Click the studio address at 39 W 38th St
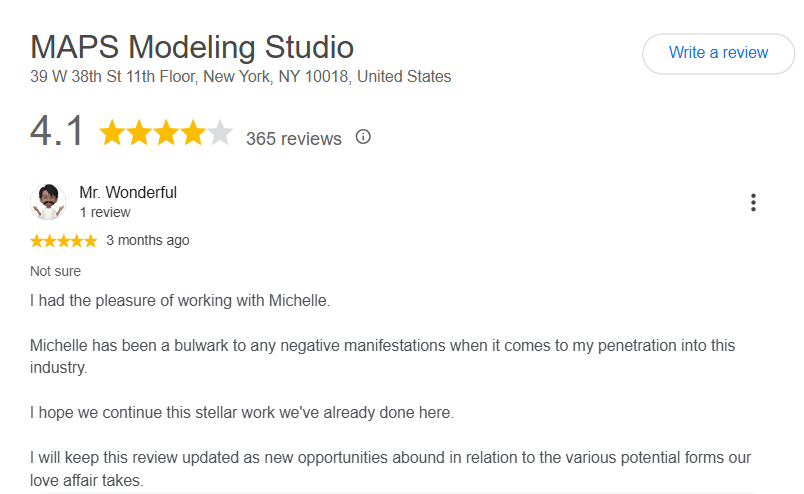The height and width of the screenshot is (494, 804). click(x=240, y=76)
